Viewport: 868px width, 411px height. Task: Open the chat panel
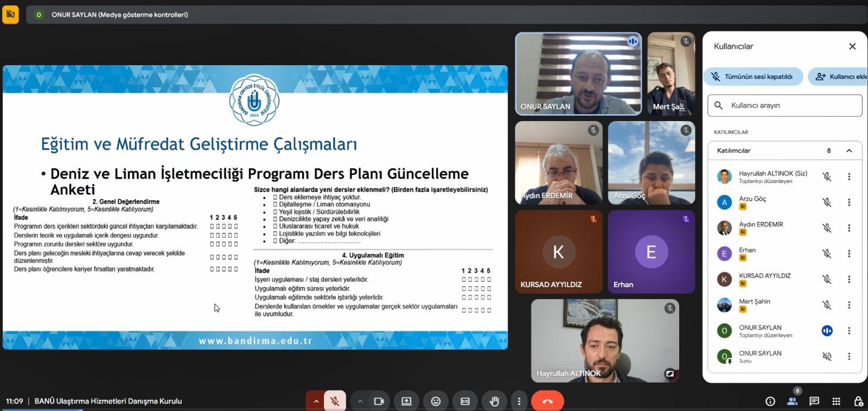814,401
